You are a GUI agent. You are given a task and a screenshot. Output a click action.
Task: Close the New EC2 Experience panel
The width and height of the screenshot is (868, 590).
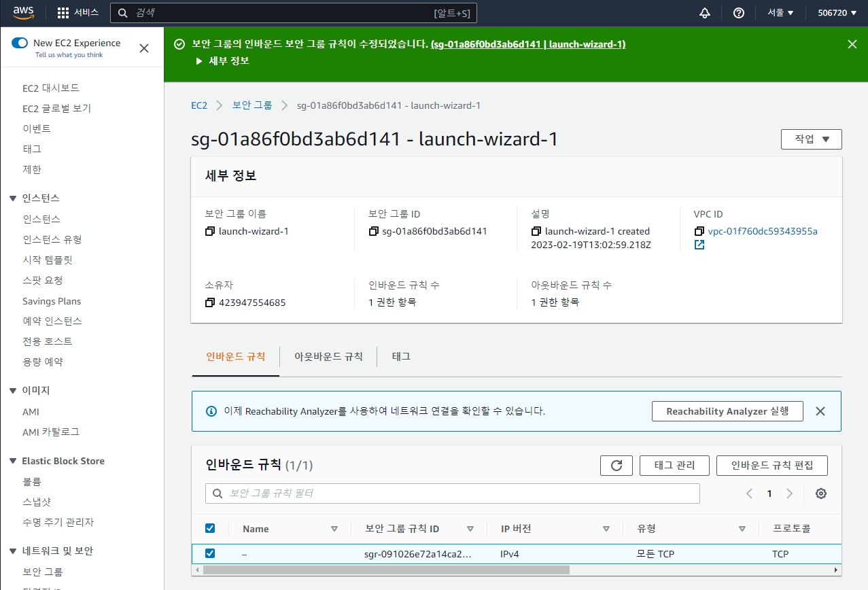tap(144, 48)
